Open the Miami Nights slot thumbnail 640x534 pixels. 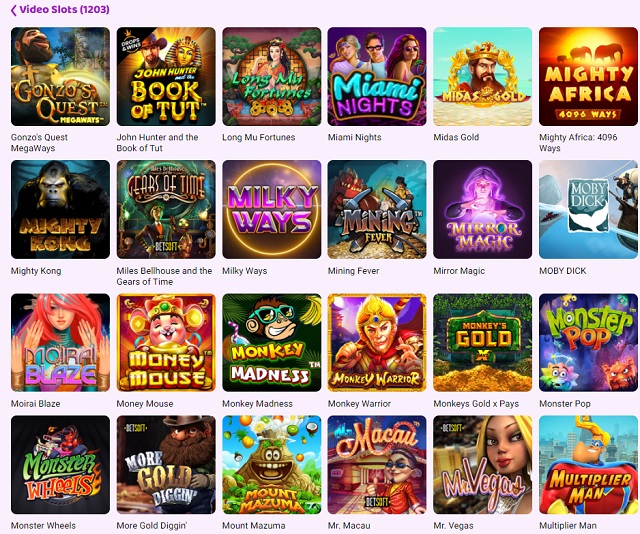pyautogui.click(x=377, y=76)
